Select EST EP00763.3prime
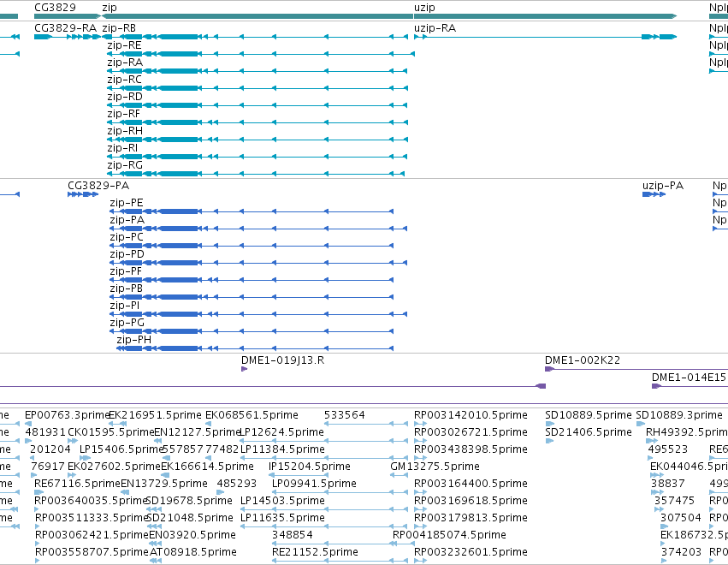Image resolution: width=728 pixels, height=565 pixels. tap(68, 415)
